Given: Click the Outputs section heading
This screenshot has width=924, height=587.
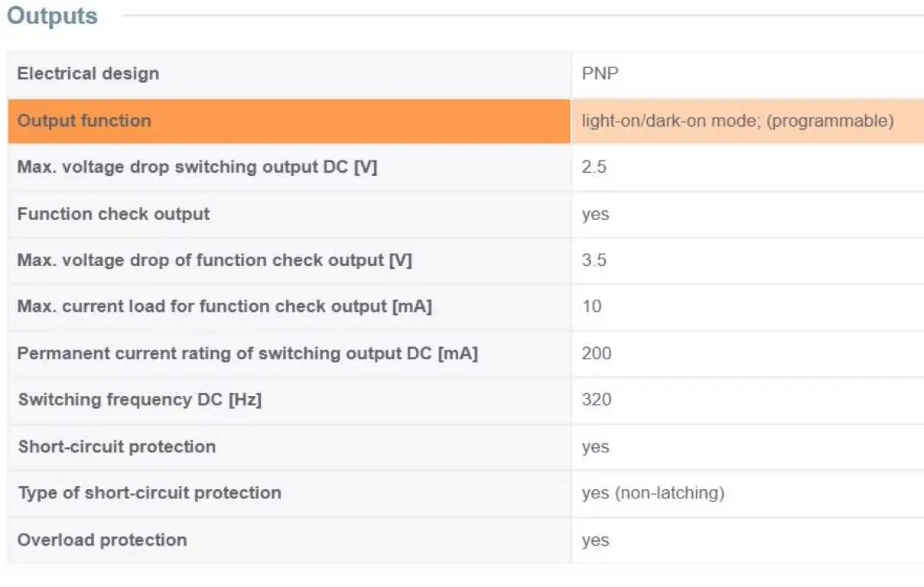Looking at the screenshot, I should tap(52, 16).
